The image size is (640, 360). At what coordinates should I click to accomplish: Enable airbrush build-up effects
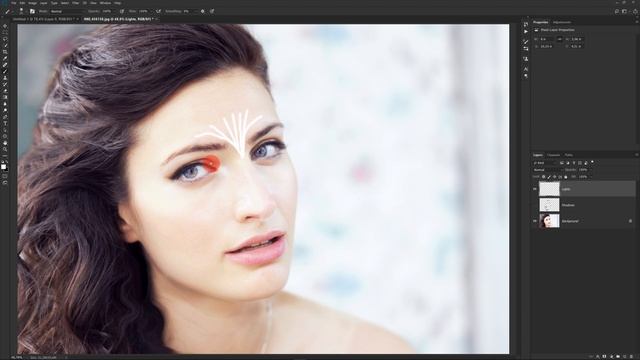click(x=158, y=11)
